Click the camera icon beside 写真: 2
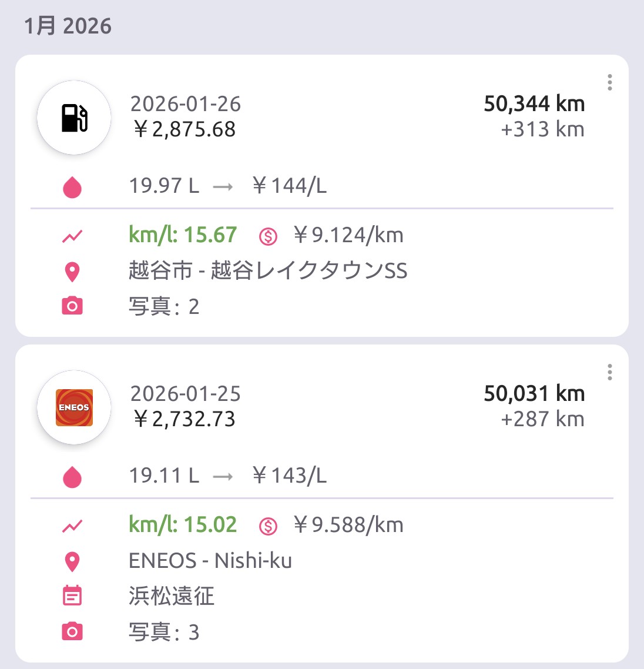 tap(72, 306)
